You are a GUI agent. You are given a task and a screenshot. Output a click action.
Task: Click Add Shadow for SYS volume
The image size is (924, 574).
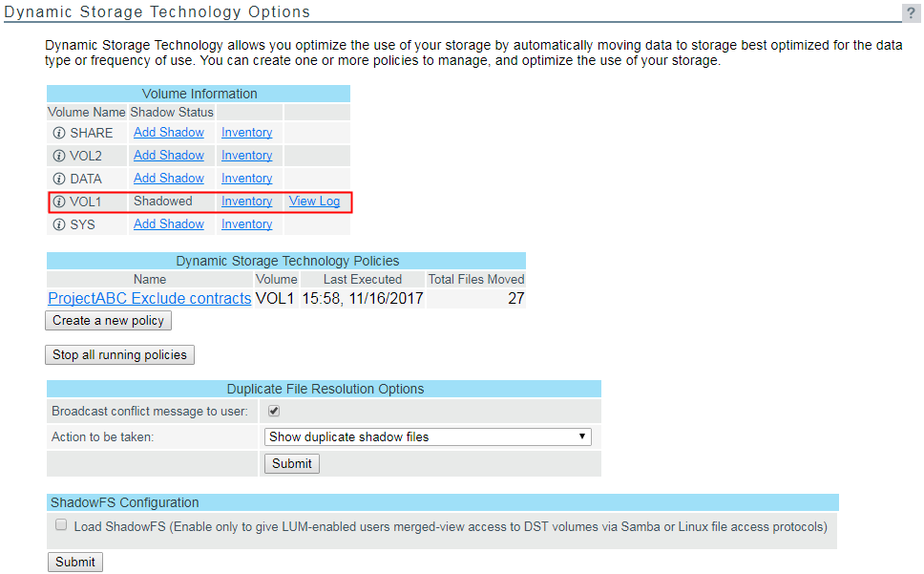pyautogui.click(x=169, y=224)
